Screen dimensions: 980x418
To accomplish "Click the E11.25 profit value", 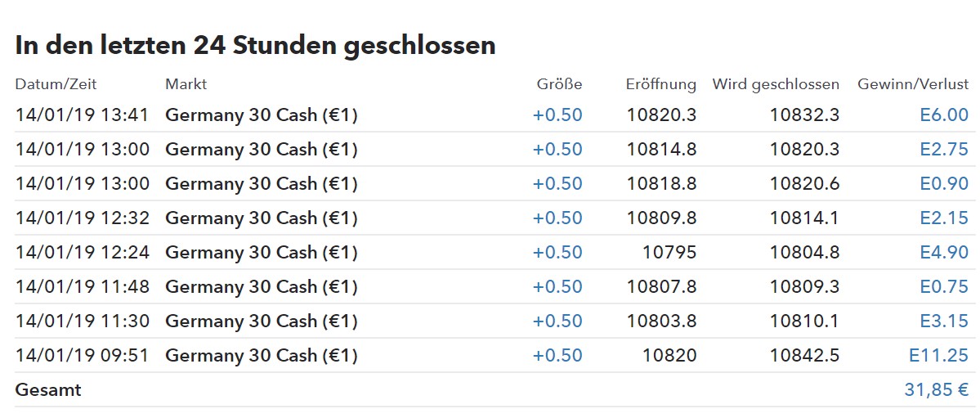I will pyautogui.click(x=938, y=356).
